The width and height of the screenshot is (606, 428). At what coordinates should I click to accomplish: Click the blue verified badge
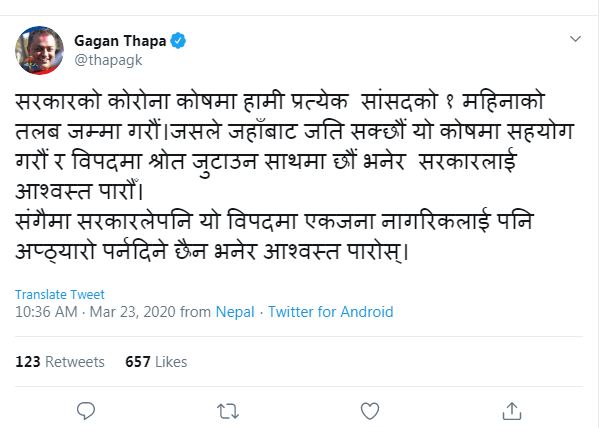(178, 41)
